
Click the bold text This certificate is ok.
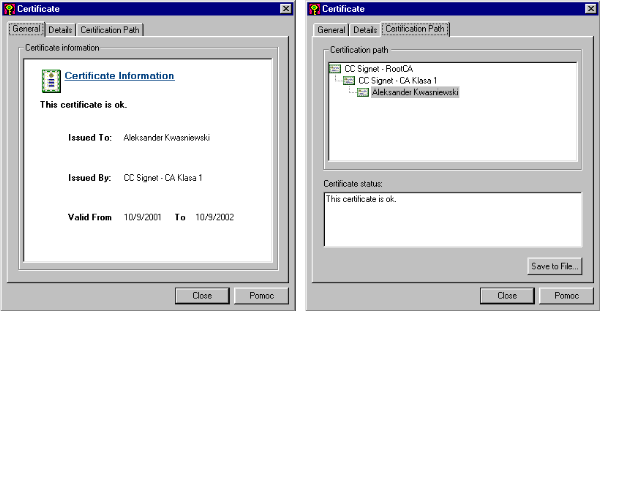coord(83,105)
